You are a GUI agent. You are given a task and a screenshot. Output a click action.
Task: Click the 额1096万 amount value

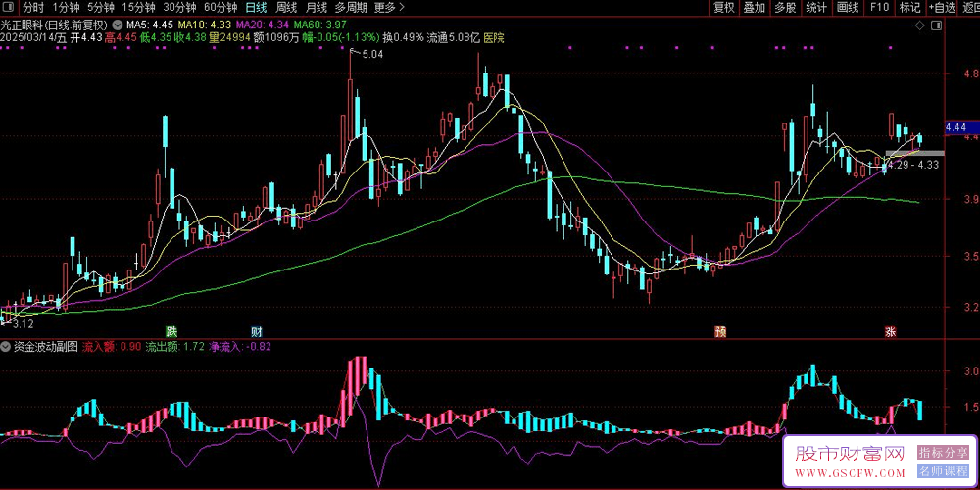[277, 38]
